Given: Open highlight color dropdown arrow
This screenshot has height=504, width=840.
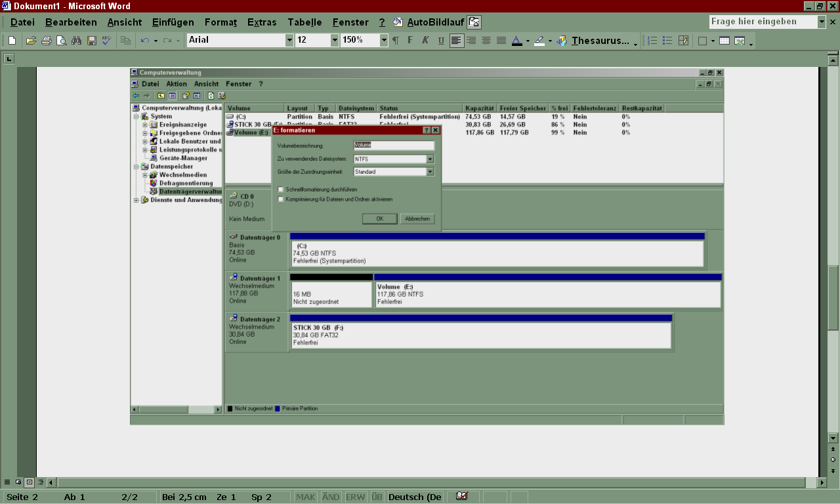Looking at the screenshot, I should (550, 41).
